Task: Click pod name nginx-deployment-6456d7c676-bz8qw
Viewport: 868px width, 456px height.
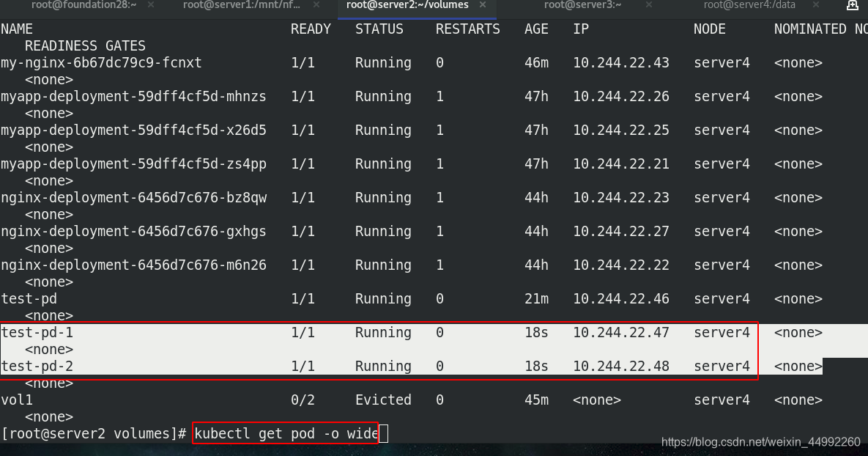Action: [133, 198]
